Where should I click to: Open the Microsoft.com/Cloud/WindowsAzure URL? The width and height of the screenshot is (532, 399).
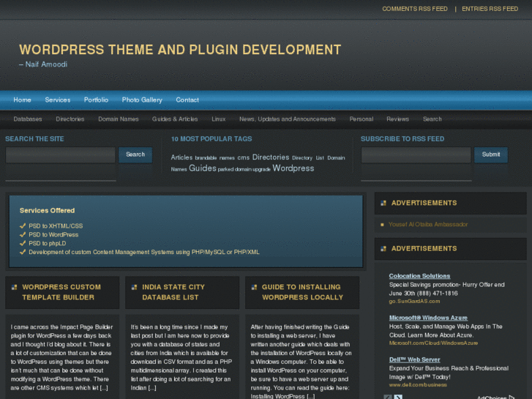click(x=433, y=343)
